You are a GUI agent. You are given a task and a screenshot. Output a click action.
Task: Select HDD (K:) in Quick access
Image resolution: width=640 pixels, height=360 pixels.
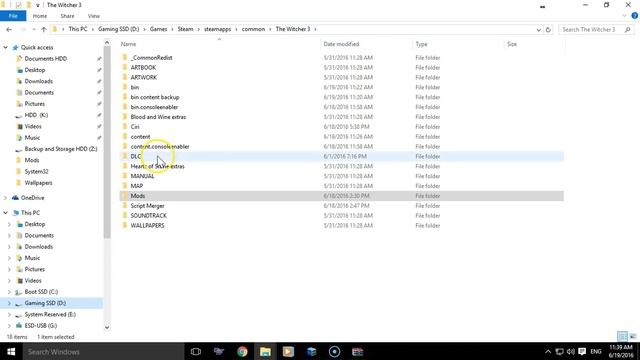pos(36,115)
